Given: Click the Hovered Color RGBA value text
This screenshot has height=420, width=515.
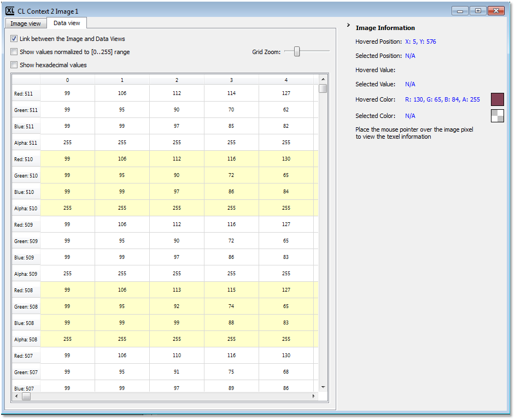Looking at the screenshot, I should [x=442, y=99].
